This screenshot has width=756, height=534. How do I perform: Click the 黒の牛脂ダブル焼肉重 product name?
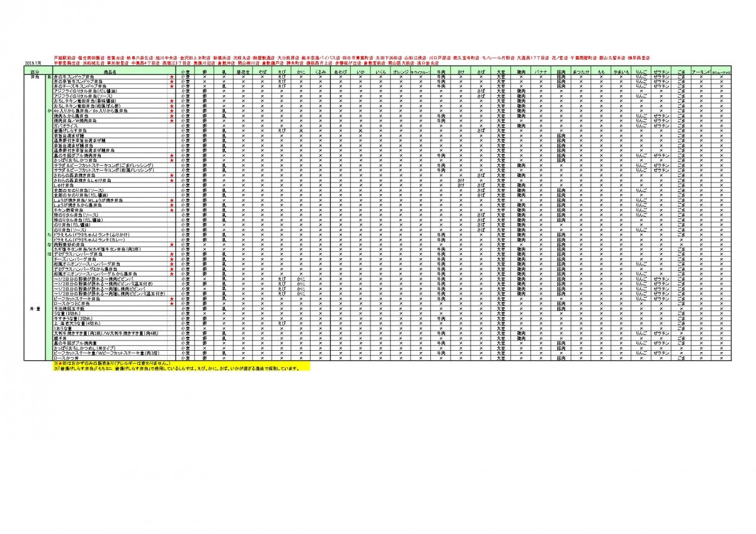(x=74, y=343)
